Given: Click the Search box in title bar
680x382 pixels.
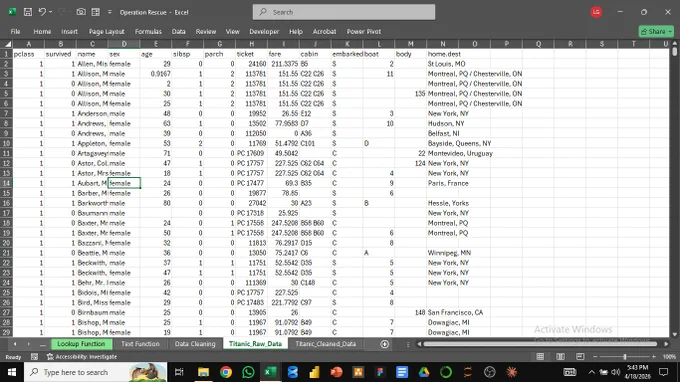Looking at the screenshot, I should point(344,12).
